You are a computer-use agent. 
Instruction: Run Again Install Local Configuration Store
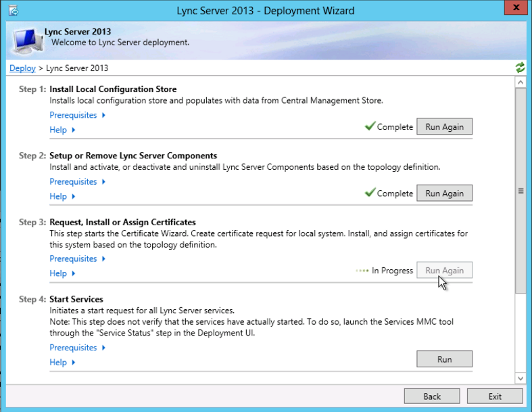click(444, 127)
